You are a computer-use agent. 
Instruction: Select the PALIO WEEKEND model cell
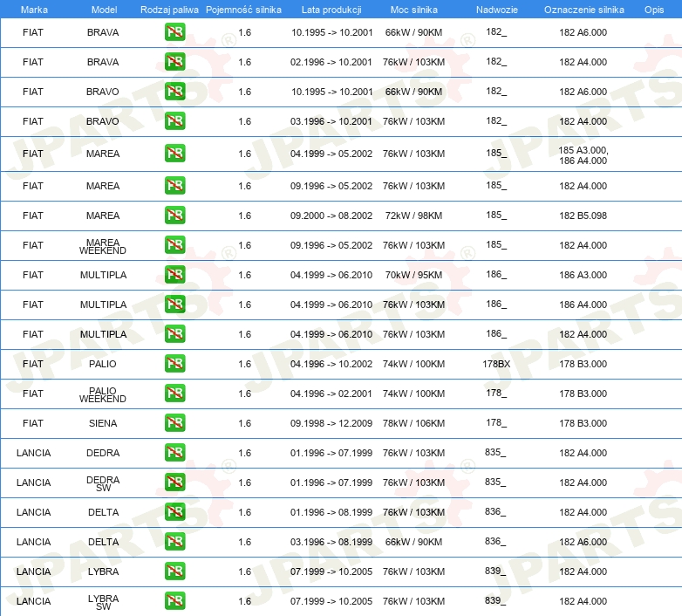tap(103, 394)
